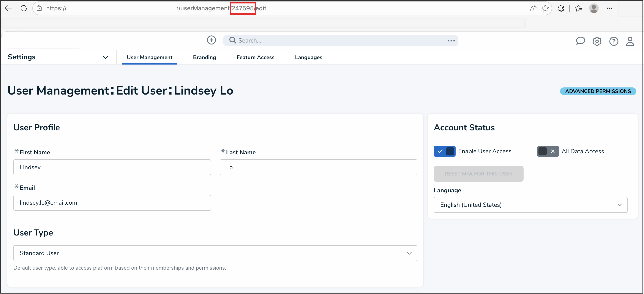Open the User Type Standard User dropdown
The width and height of the screenshot is (644, 294).
point(215,253)
